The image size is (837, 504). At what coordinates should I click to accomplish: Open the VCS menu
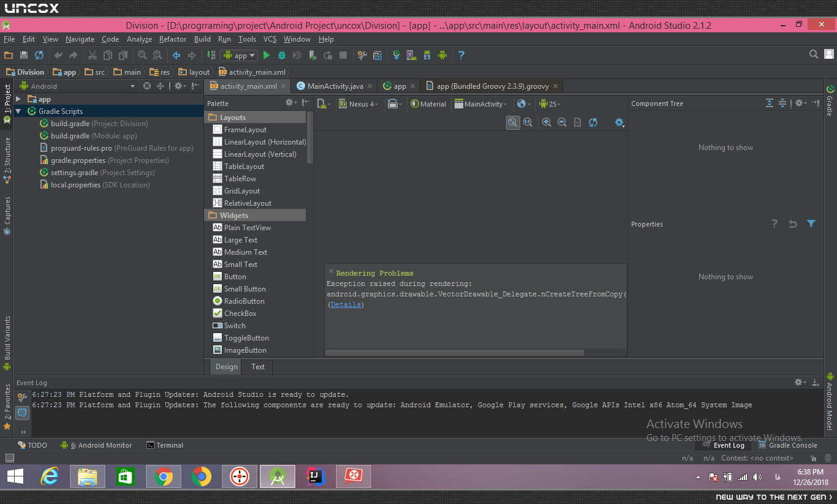coord(270,39)
